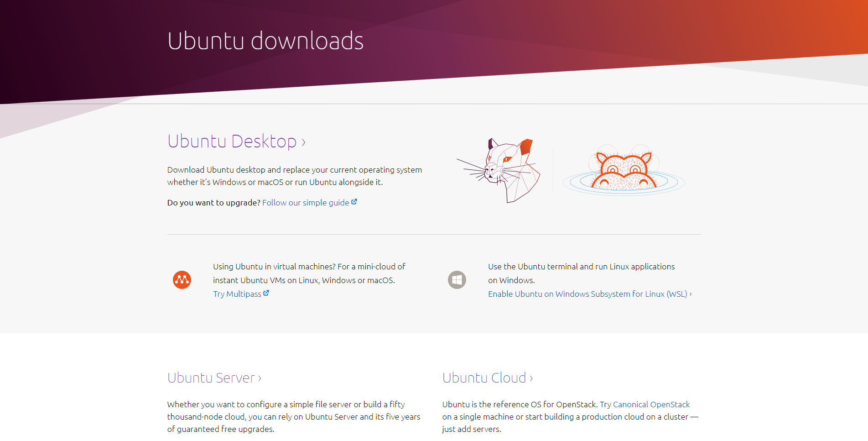Open the Try Multipass link
Viewport: 868px width, 441px height.
point(241,294)
